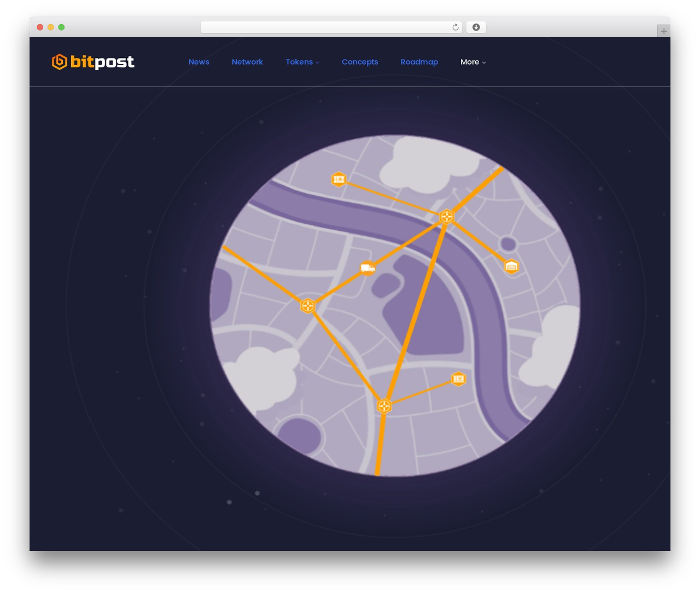Open the Concepts menu item

(360, 62)
